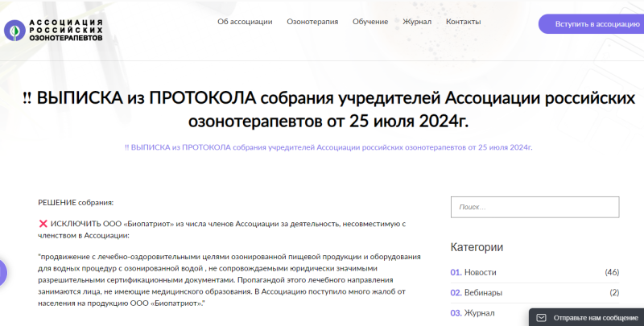The height and width of the screenshot is (326, 644).
Task: Open the Вебинары category link
Action: pos(483,292)
